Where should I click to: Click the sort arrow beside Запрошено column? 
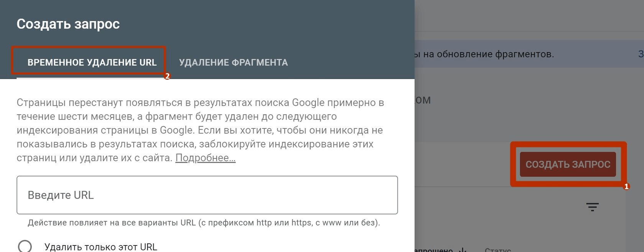coord(463,250)
